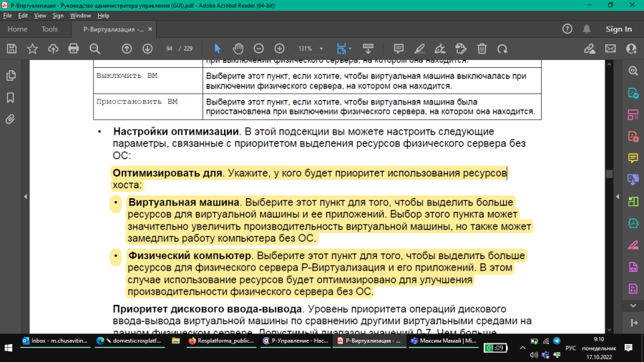Print the document using the printer icon
The width and height of the screenshot is (644, 362).
pos(73,49)
